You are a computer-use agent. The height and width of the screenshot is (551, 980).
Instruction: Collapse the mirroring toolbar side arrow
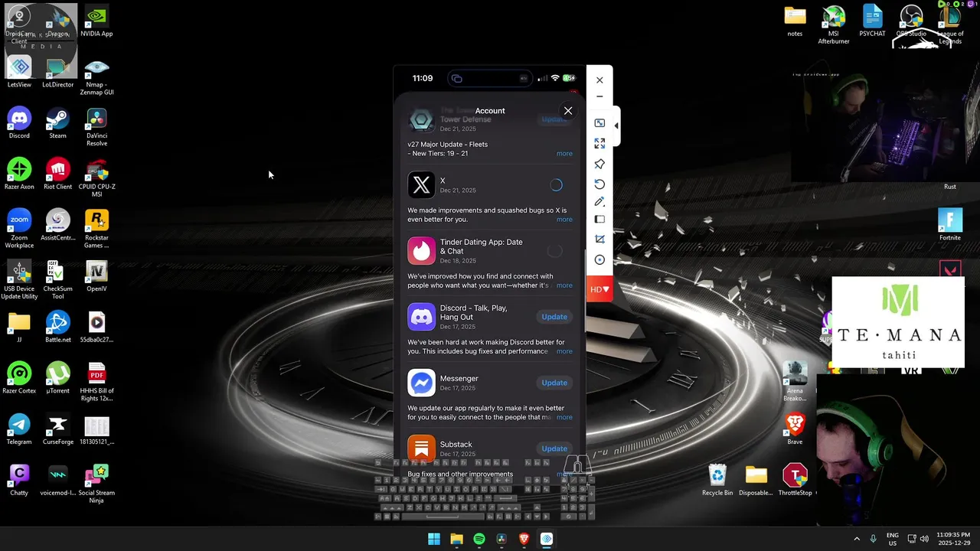point(616,126)
